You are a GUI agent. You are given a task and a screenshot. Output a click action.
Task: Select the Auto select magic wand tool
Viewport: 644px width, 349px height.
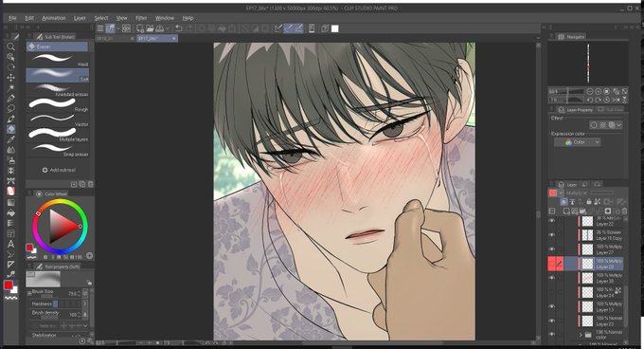tap(11, 87)
